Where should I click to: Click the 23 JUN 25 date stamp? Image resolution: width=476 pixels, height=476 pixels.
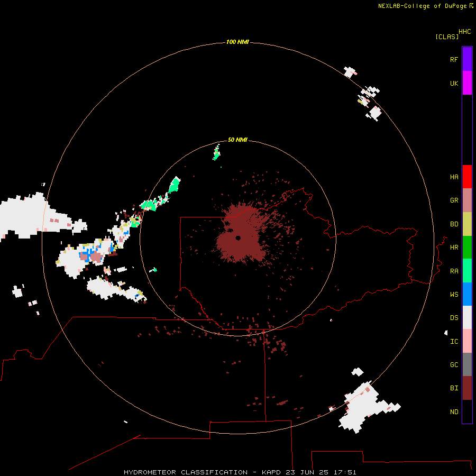tap(307, 472)
